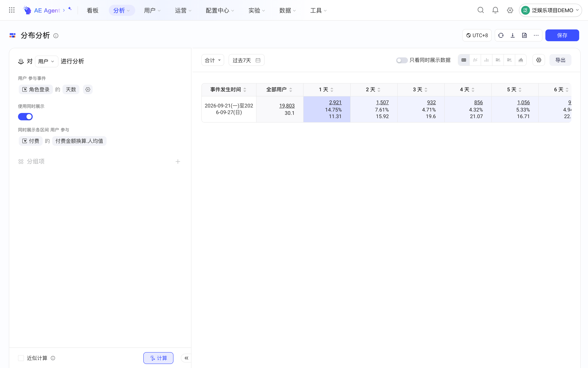
Task: Select the 角色登录 event chip
Action: pos(36,90)
